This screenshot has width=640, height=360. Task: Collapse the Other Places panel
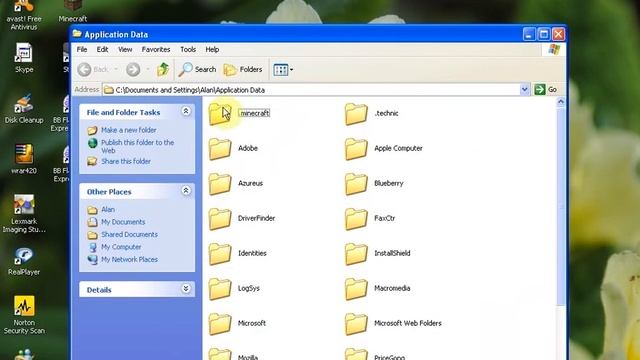click(x=186, y=191)
